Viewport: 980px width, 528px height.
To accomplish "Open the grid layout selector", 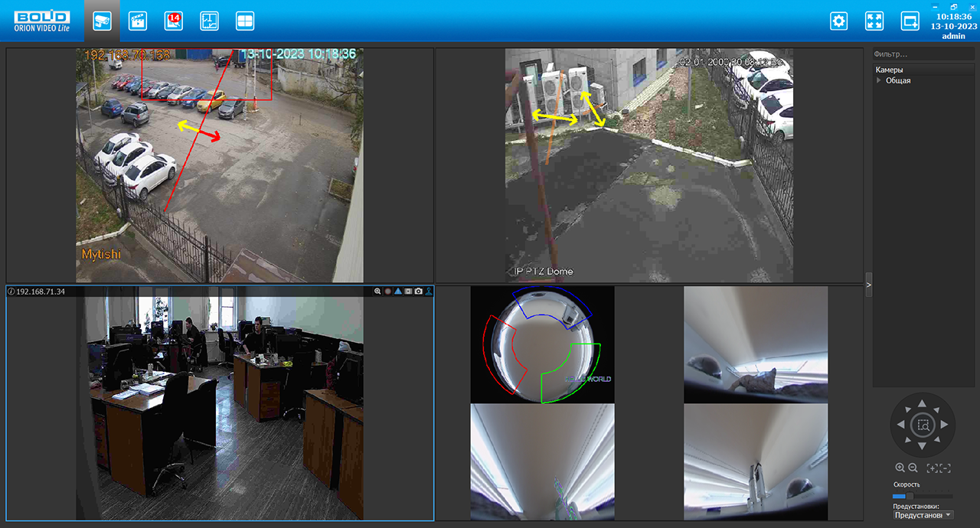I will (245, 21).
